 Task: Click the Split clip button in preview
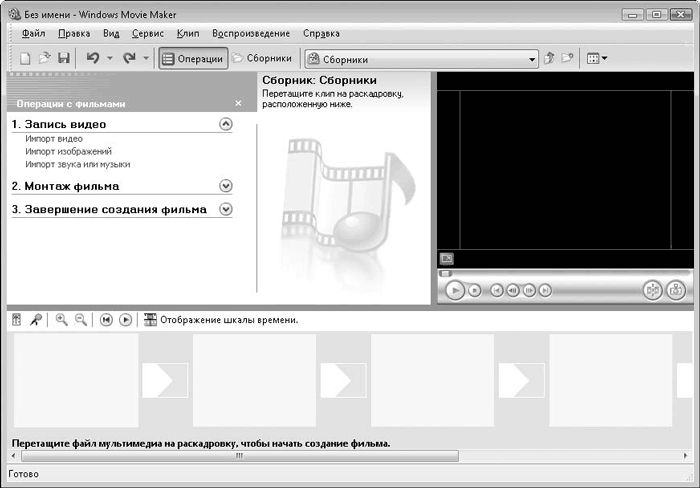[651, 290]
